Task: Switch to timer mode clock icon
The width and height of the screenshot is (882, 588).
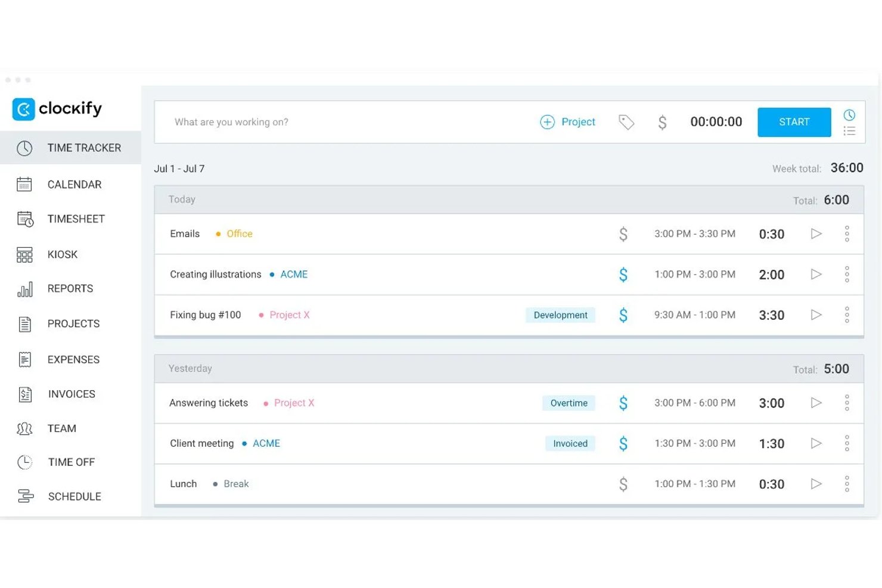Action: click(x=849, y=114)
